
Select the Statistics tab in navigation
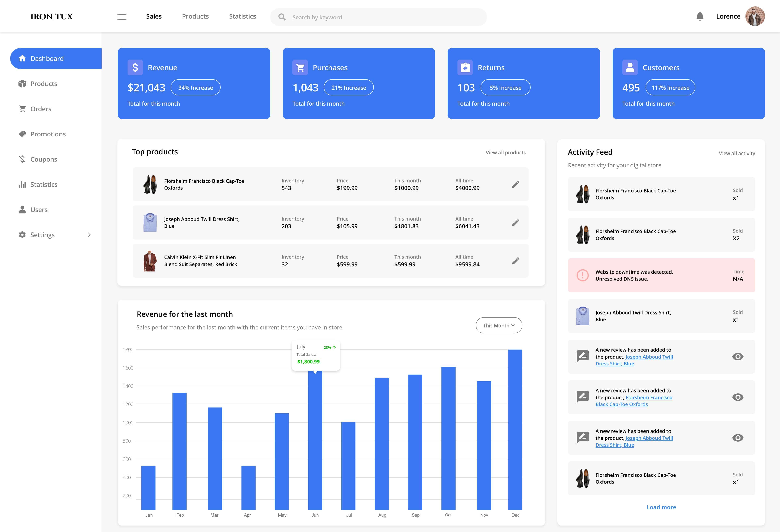point(242,16)
